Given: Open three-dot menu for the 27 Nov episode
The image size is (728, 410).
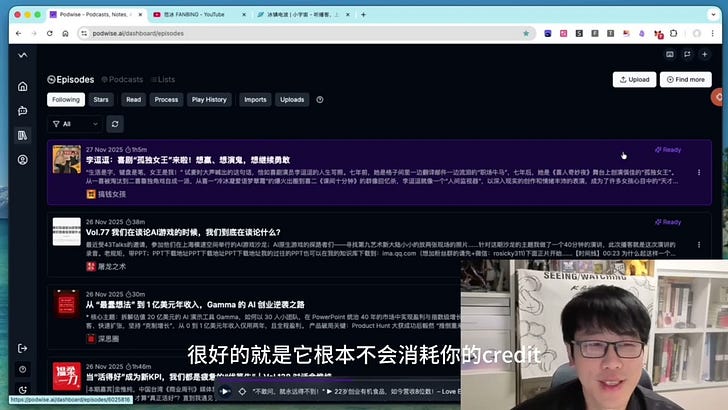Looking at the screenshot, I should pos(699,172).
